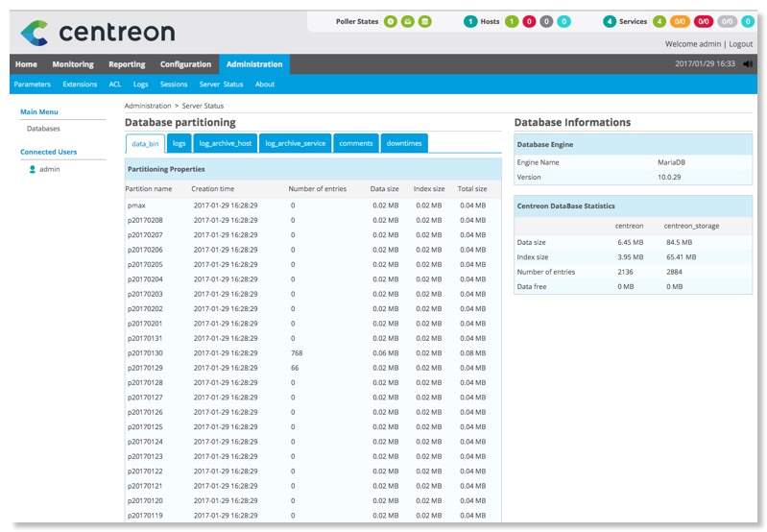Switch to the log_archive_service tab
This screenshot has width=767, height=532.
click(x=295, y=143)
